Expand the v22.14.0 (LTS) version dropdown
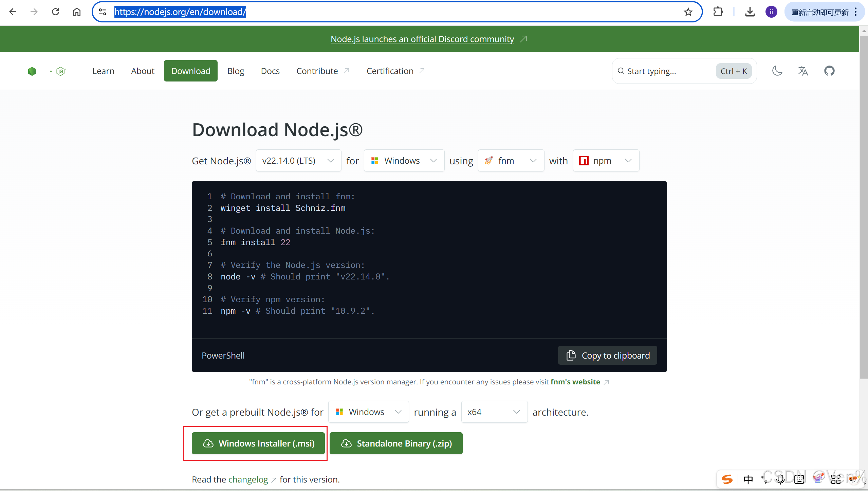This screenshot has height=491, width=868. [298, 161]
